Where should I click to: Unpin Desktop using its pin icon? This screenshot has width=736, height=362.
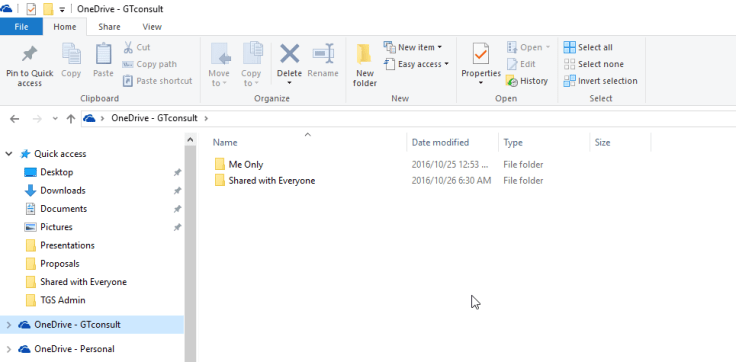point(177,172)
